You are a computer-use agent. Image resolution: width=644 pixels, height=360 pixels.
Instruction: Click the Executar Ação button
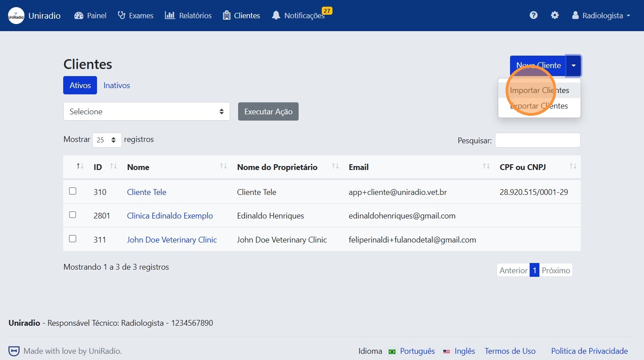[x=268, y=111]
